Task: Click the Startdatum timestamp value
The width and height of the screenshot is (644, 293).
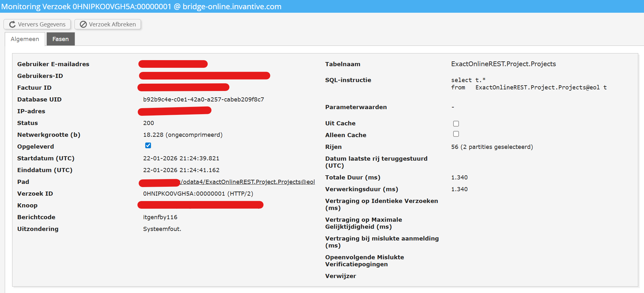Action: coord(181,158)
